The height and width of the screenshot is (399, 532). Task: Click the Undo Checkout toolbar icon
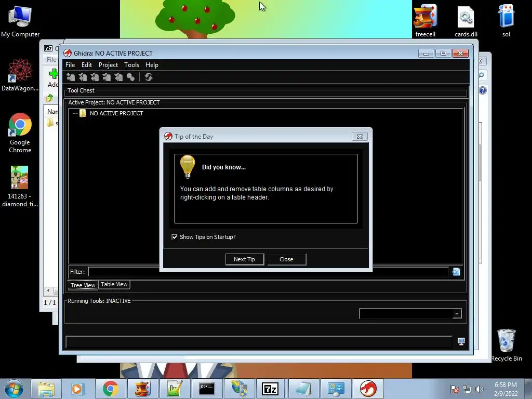tap(118, 77)
